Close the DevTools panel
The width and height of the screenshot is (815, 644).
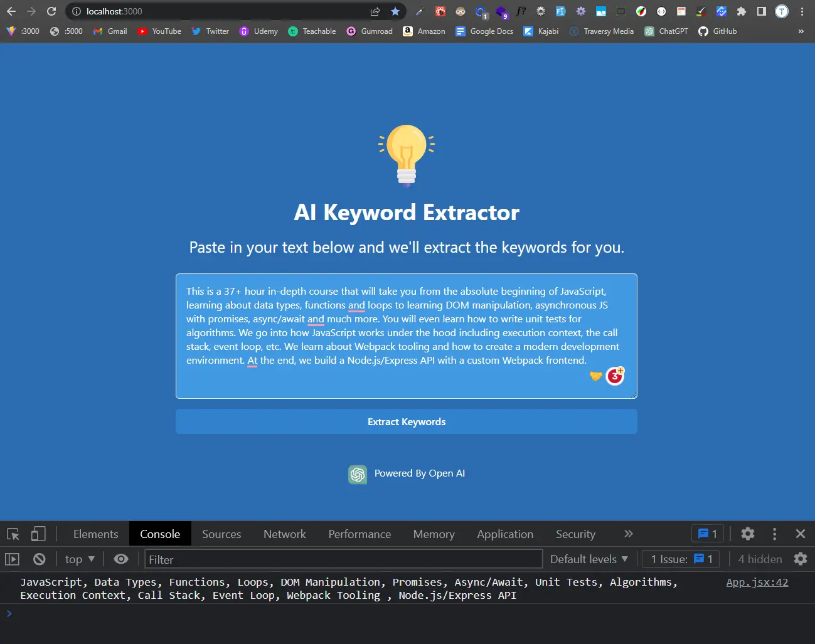coord(801,534)
